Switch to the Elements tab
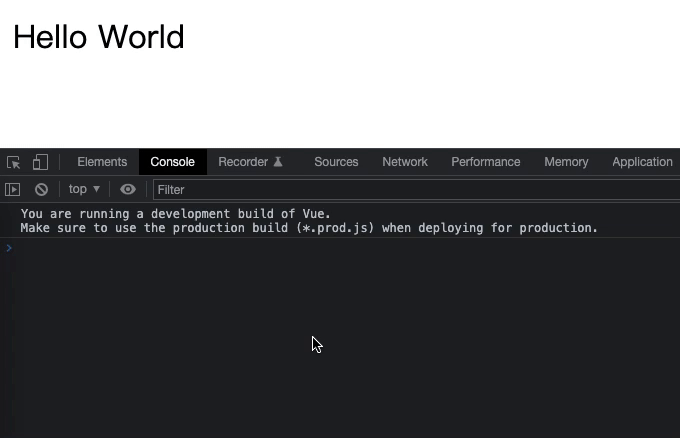Image resolution: width=680 pixels, height=438 pixels. 102,162
